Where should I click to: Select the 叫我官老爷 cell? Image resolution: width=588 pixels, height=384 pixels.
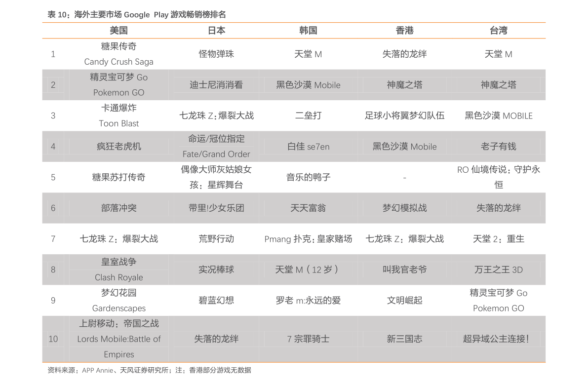click(x=404, y=269)
